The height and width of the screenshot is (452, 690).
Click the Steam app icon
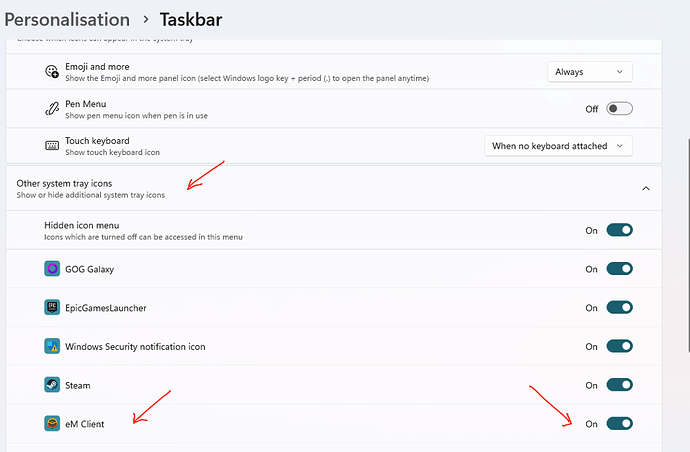click(x=52, y=385)
